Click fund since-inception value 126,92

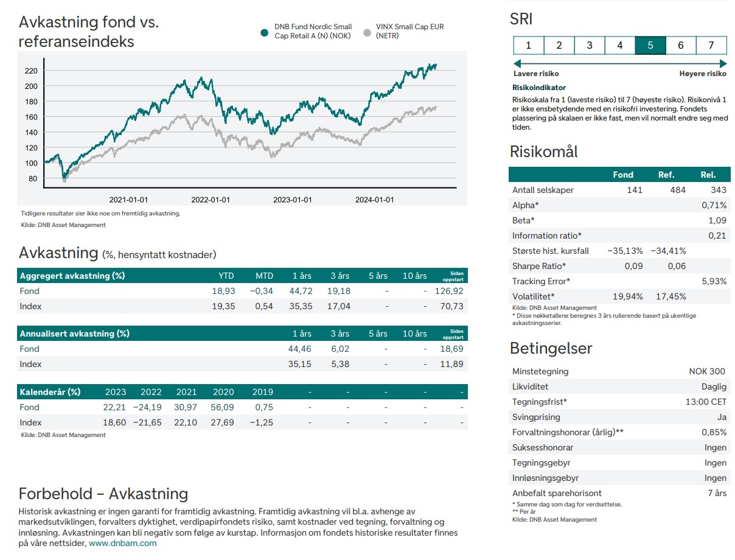click(450, 291)
